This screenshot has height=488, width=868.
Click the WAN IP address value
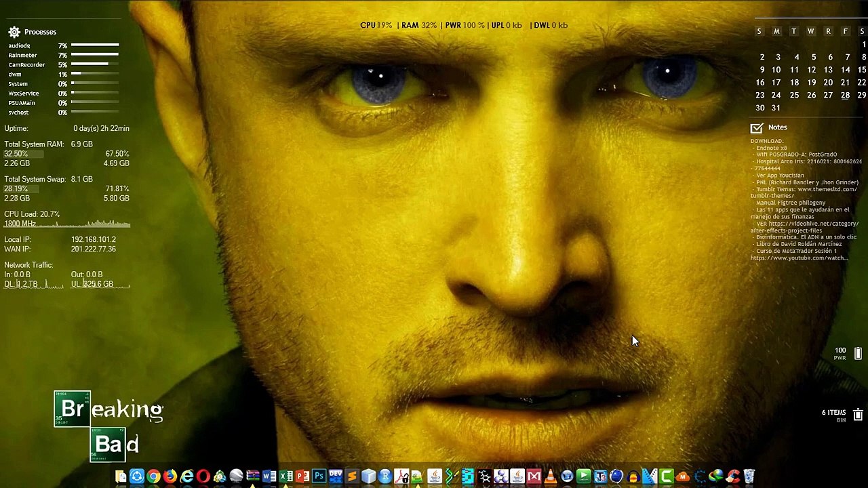[x=93, y=249]
